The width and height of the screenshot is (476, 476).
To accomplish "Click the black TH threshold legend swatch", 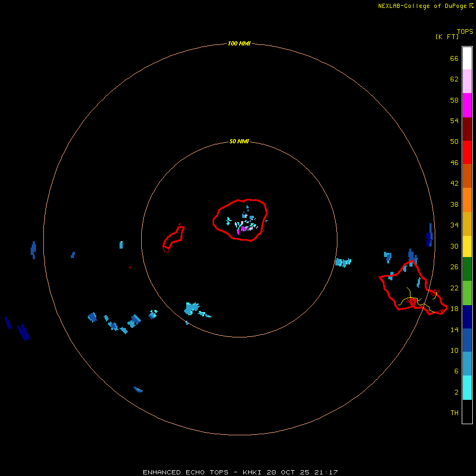I will coord(467,411).
